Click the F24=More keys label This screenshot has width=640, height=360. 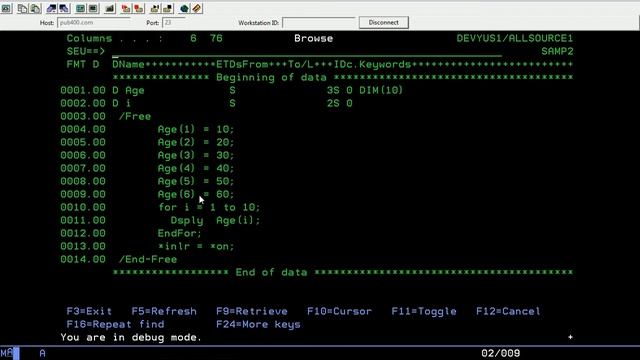(258, 324)
